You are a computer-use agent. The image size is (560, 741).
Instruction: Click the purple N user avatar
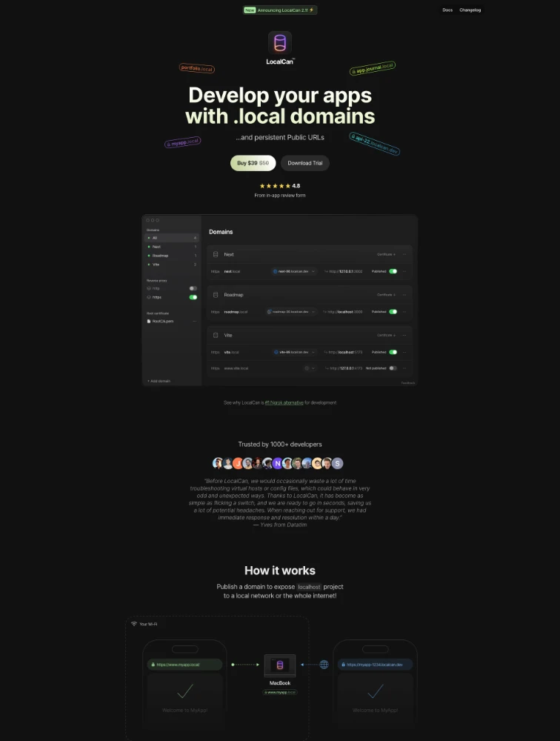[x=277, y=464]
